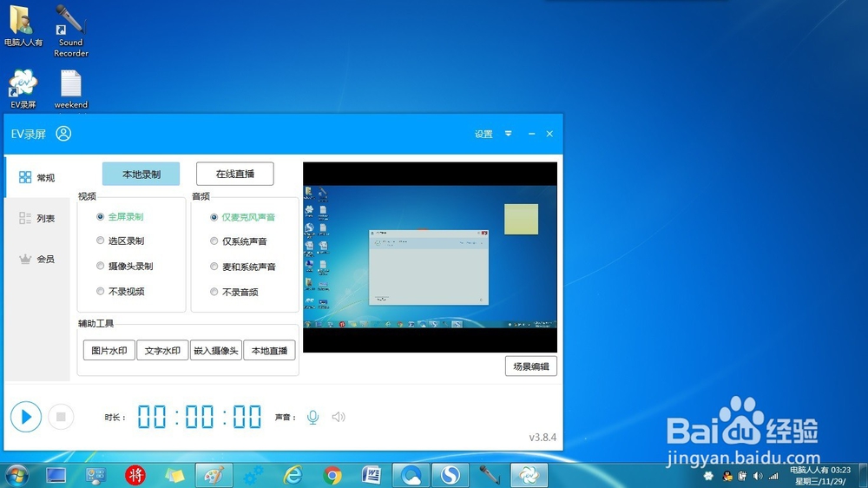Screen dimensions: 868x488
Task: Click the microphone sound icon
Action: 312,417
